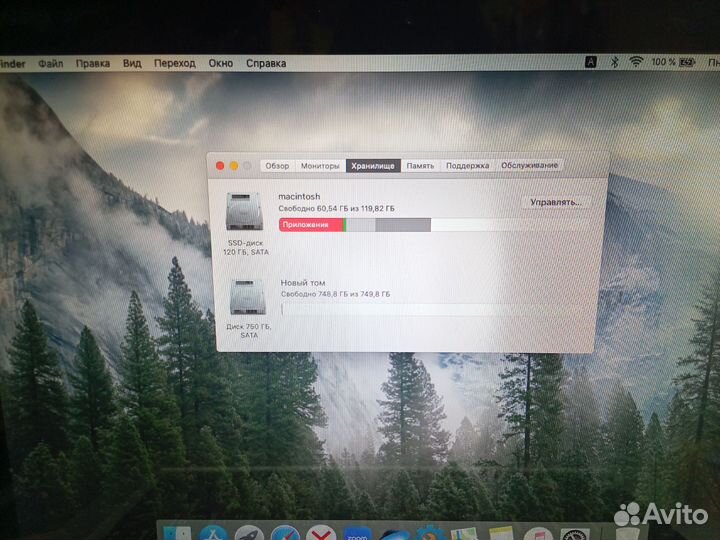Image resolution: width=720 pixels, height=540 pixels.
Task: Launch the iTunes music icon in Dock
Action: [538, 534]
